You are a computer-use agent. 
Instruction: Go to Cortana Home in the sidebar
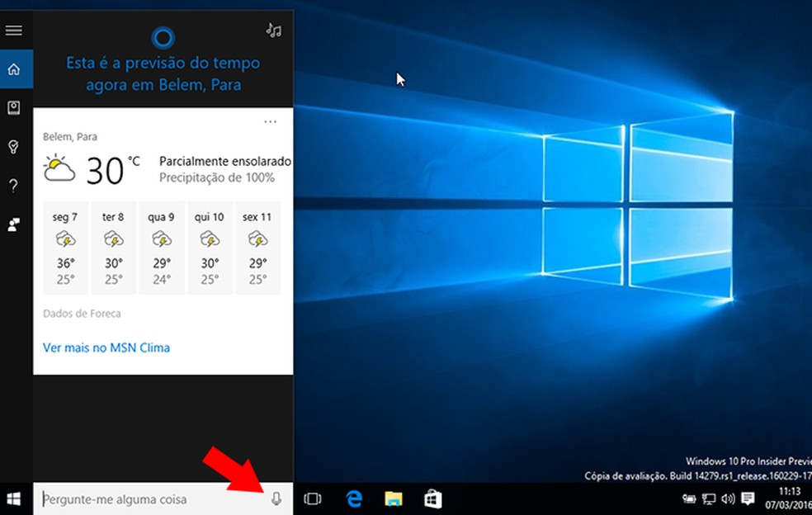tap(14, 69)
